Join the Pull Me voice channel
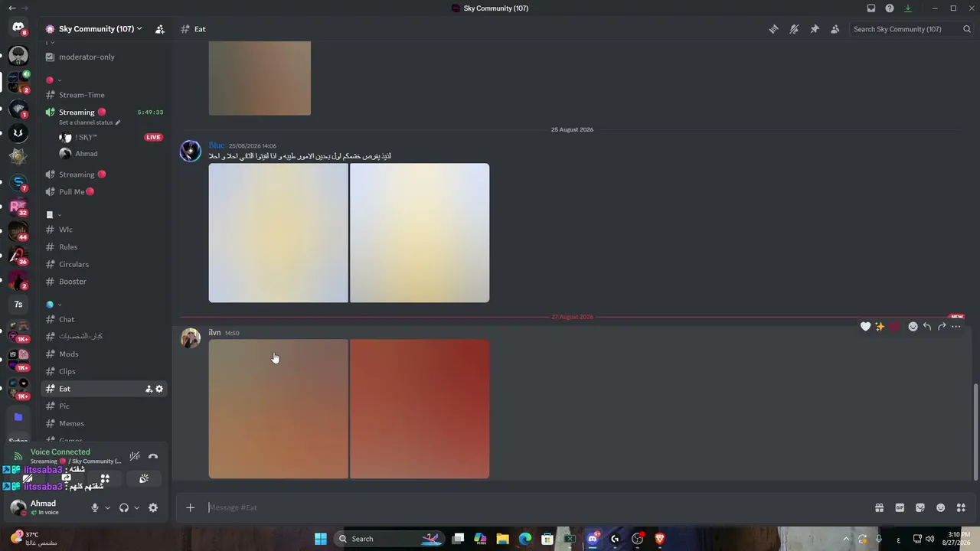Screen dimensions: 980x551 104,191
